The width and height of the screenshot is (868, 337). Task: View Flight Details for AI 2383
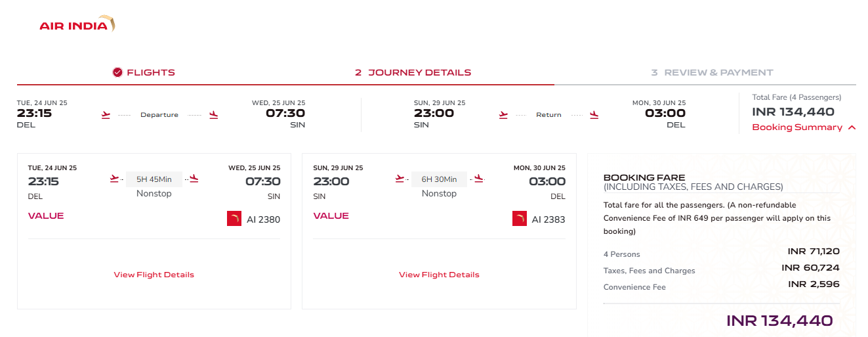[x=439, y=275]
